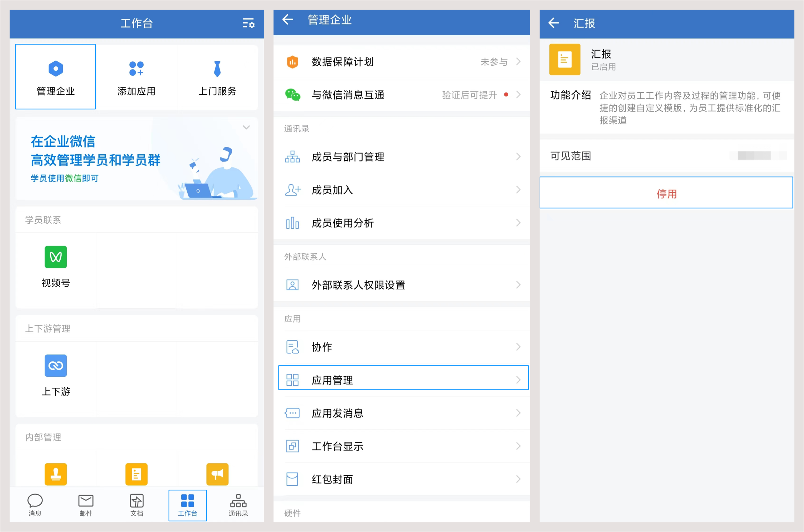
Task: Switch to the 通讯录 bottom tab
Action: [x=238, y=505]
